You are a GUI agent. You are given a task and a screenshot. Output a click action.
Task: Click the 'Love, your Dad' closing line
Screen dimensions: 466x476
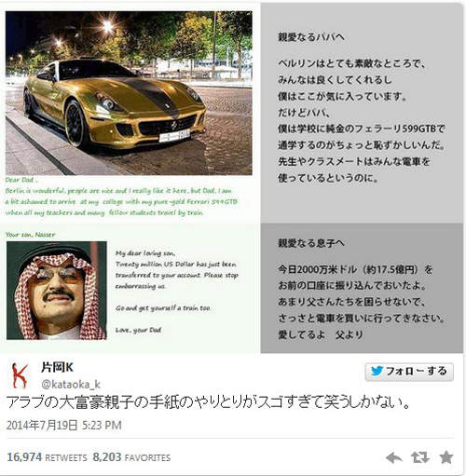tap(139, 330)
